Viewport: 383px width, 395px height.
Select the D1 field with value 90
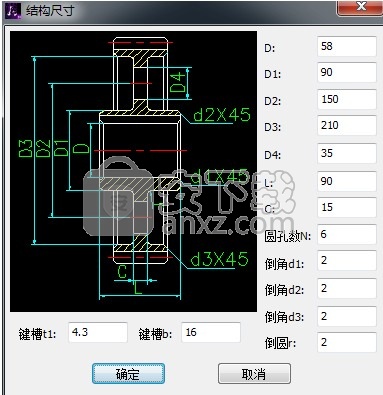coord(347,72)
